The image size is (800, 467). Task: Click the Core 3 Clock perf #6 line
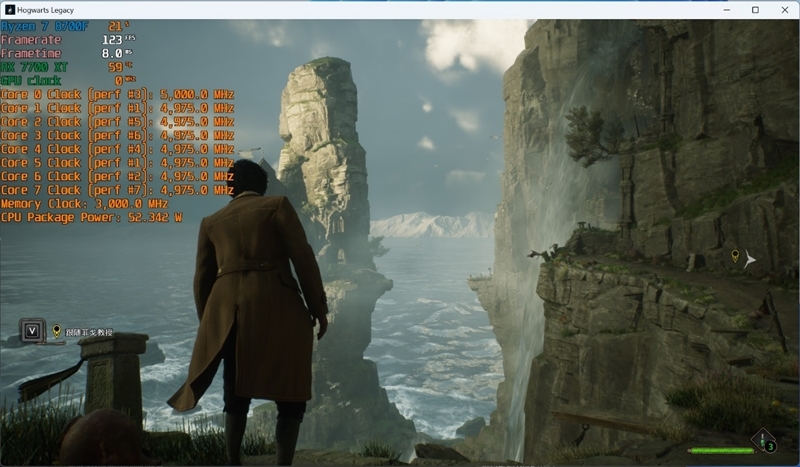tap(117, 135)
